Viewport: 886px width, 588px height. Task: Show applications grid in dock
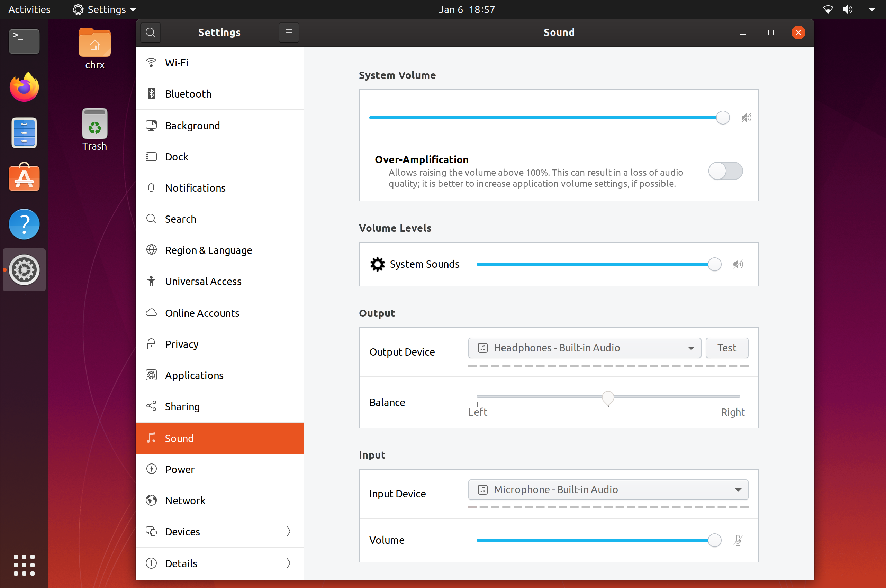24,565
